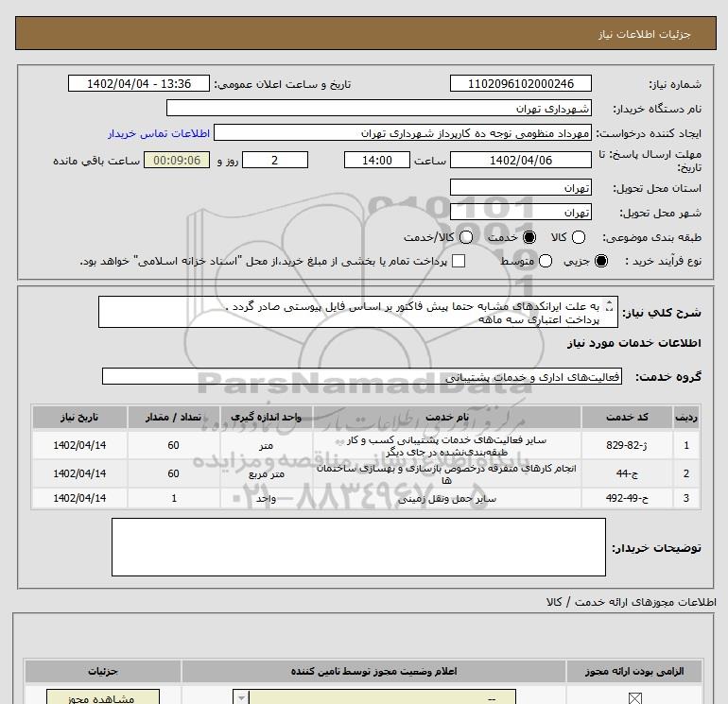Click the need number field 1102096102000246
Viewport: 728px width, 704px height.
520,83
